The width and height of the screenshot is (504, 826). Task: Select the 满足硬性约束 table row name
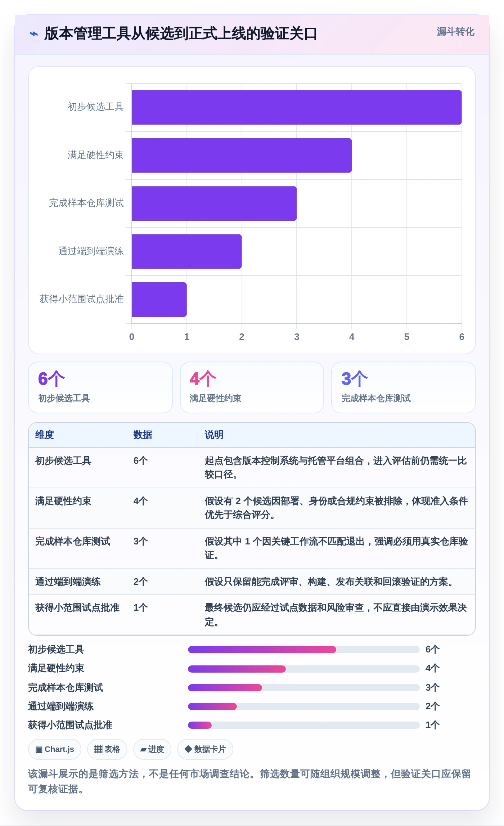pos(63,501)
